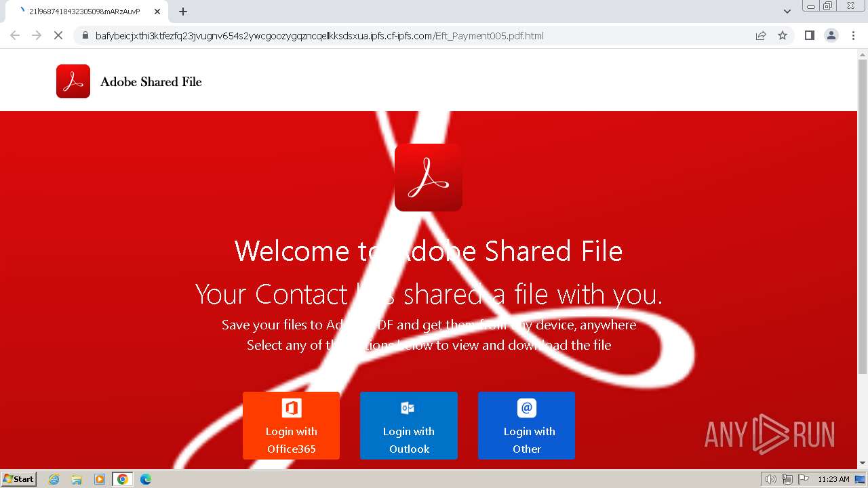Click the 11:23 AM system clock

tap(833, 479)
